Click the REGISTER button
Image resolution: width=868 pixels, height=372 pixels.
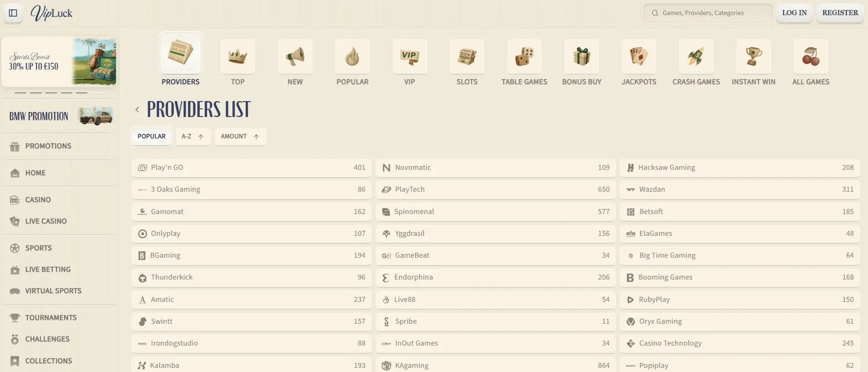click(x=840, y=13)
